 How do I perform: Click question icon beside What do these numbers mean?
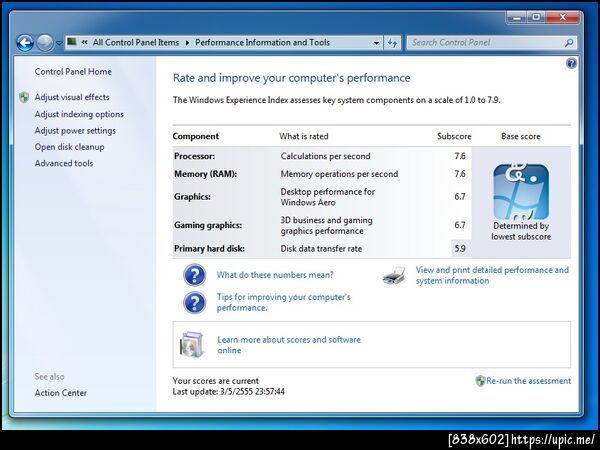pyautogui.click(x=194, y=275)
